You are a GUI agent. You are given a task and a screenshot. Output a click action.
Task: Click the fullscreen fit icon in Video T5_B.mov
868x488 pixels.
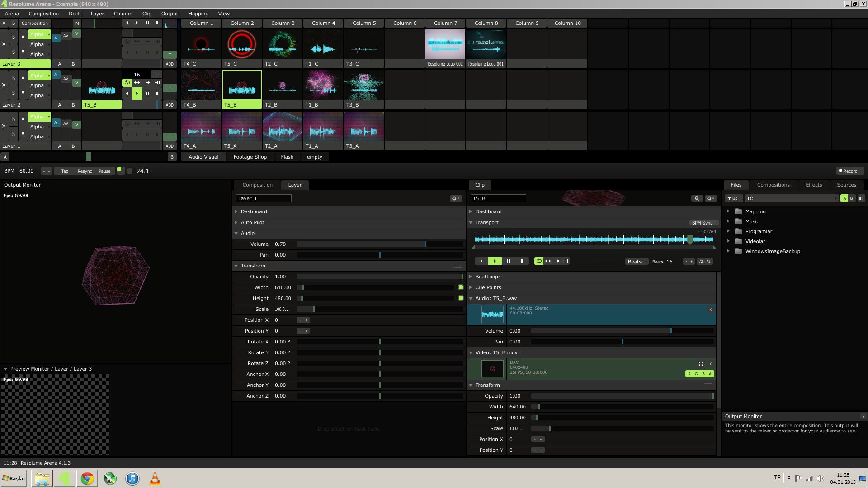point(701,364)
